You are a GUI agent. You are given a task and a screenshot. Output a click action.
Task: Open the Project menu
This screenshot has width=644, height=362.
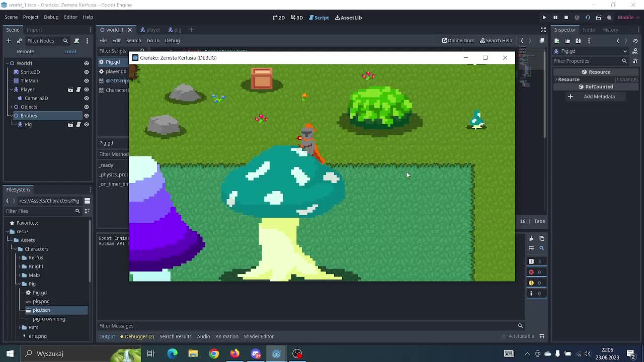[31, 17]
